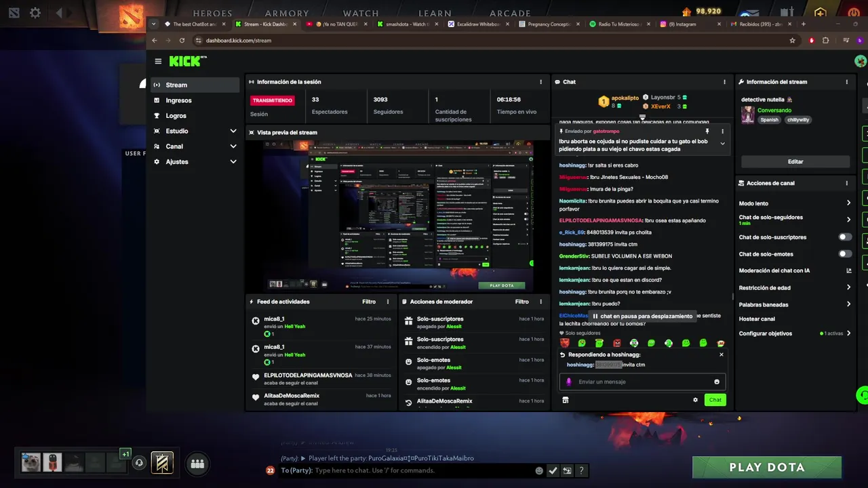
Task: Open Dota chat help question mark
Action: click(581, 470)
